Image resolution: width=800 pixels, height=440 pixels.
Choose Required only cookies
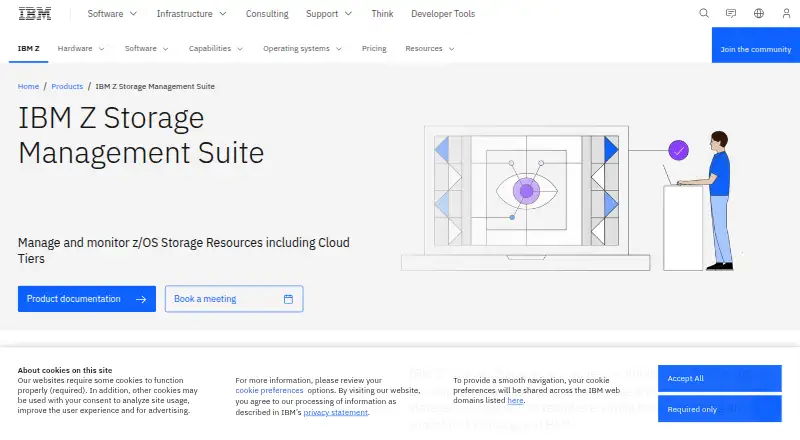pos(719,409)
